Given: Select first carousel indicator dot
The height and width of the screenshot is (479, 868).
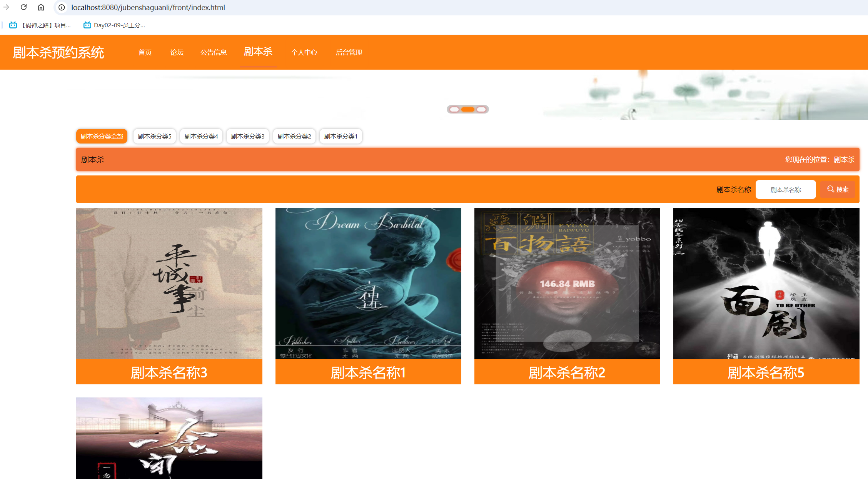Looking at the screenshot, I should (x=454, y=110).
